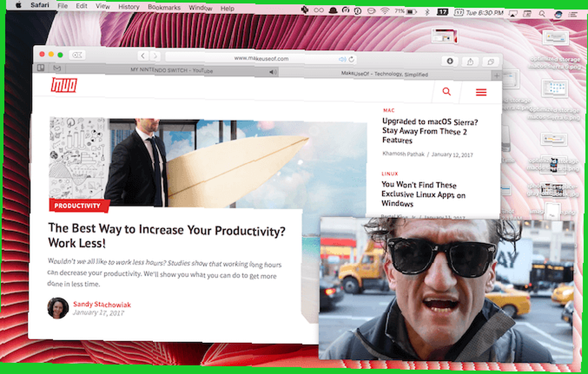This screenshot has width=588, height=374.
Task: Open the View menu
Action: click(102, 6)
